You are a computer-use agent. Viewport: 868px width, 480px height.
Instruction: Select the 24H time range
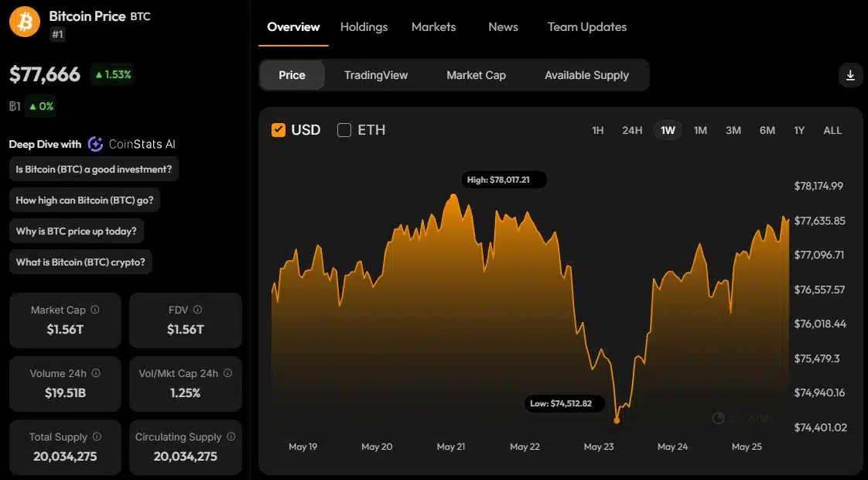tap(632, 130)
